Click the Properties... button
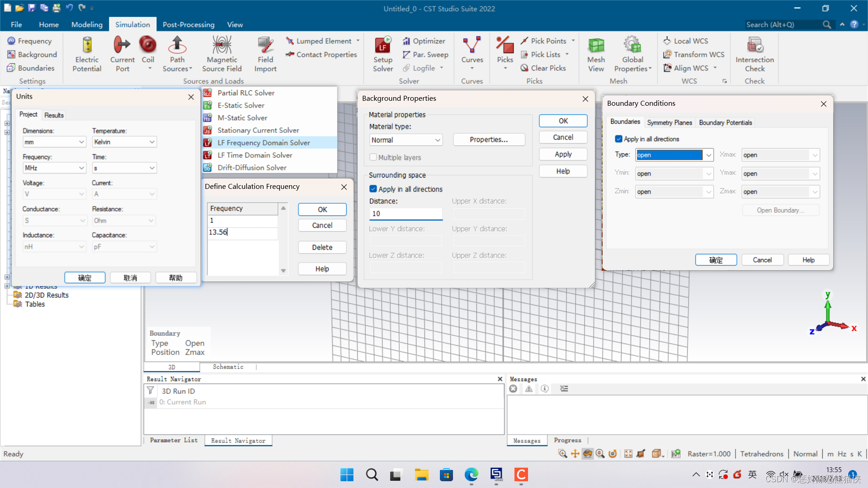 point(488,140)
